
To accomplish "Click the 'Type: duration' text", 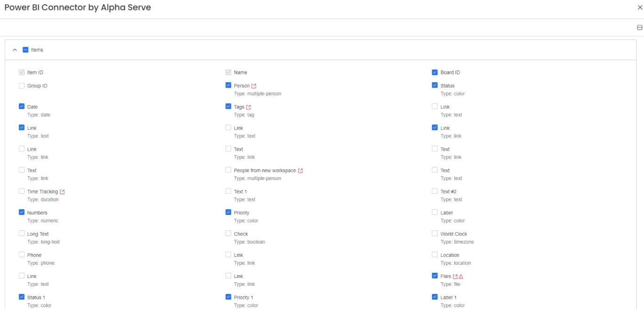I will click(43, 199).
